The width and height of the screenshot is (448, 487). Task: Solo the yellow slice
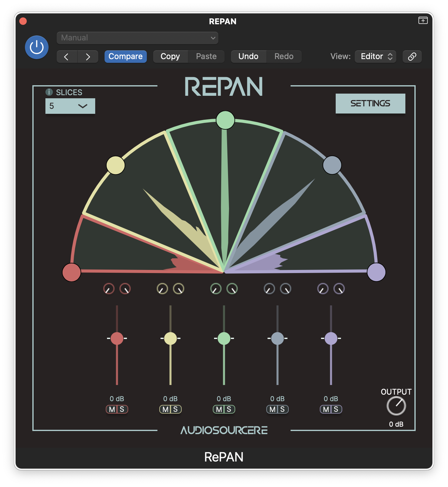pyautogui.click(x=176, y=410)
